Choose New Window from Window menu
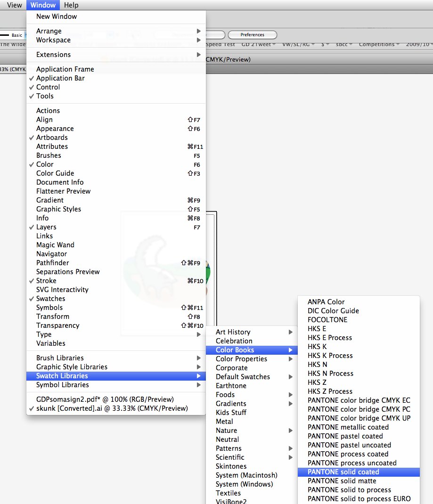This screenshot has width=433, height=504. (x=116, y=16)
